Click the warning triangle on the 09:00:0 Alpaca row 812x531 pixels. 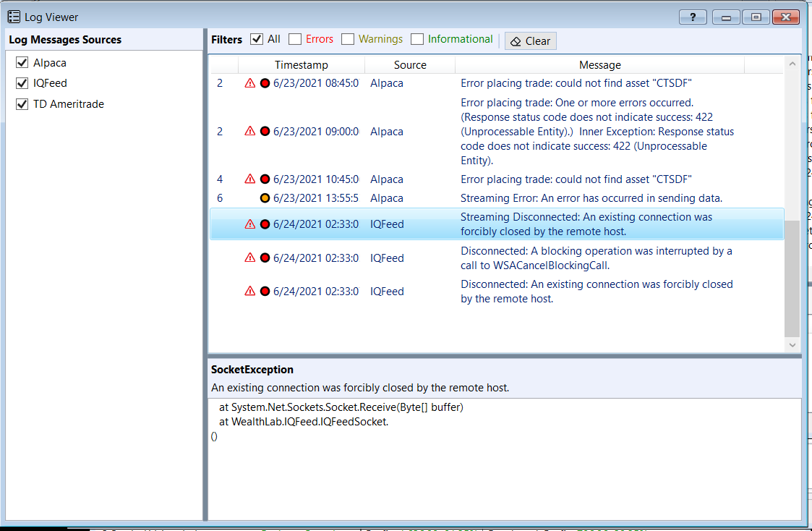click(250, 131)
